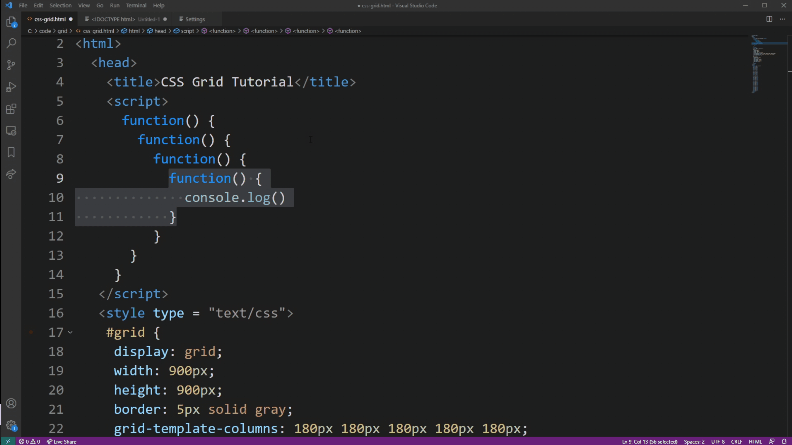
Task: Open the Go menu
Action: coord(100,6)
